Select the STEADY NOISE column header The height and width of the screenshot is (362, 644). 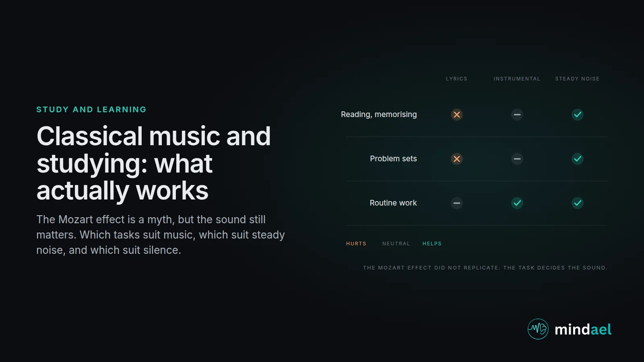pyautogui.click(x=578, y=79)
